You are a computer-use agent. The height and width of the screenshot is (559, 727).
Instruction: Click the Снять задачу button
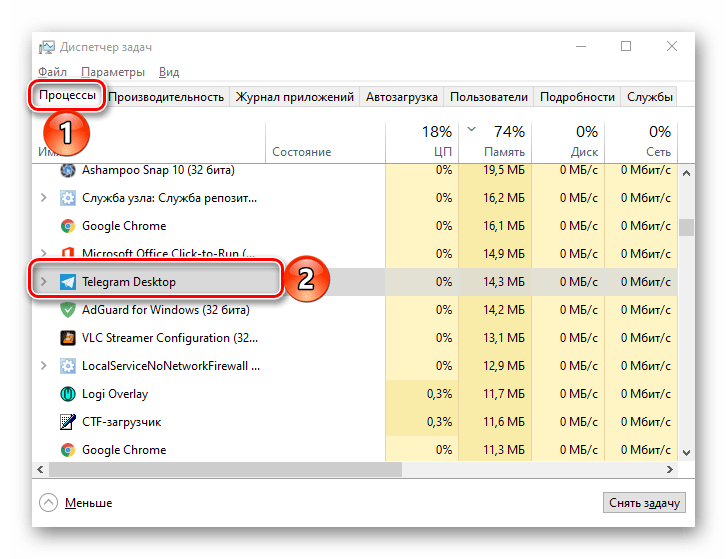click(644, 503)
